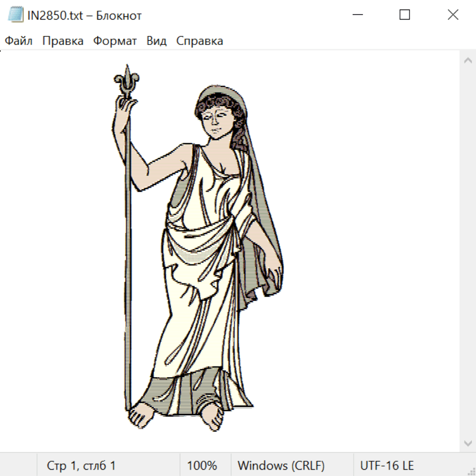Close the Блокнот window
The height and width of the screenshot is (476, 476).
coord(453,15)
